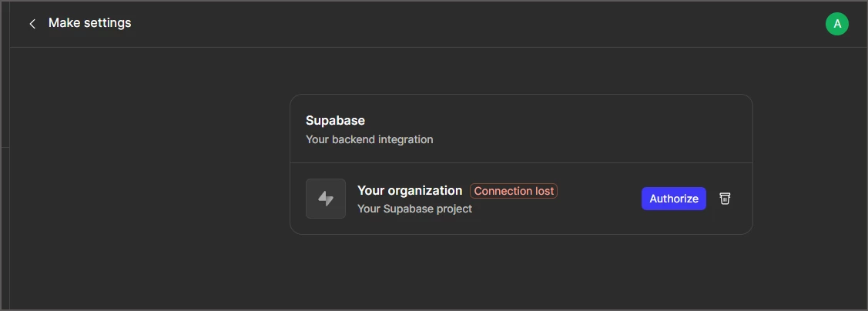Click the Your backend integration subtitle
868x311 pixels.
(x=369, y=139)
